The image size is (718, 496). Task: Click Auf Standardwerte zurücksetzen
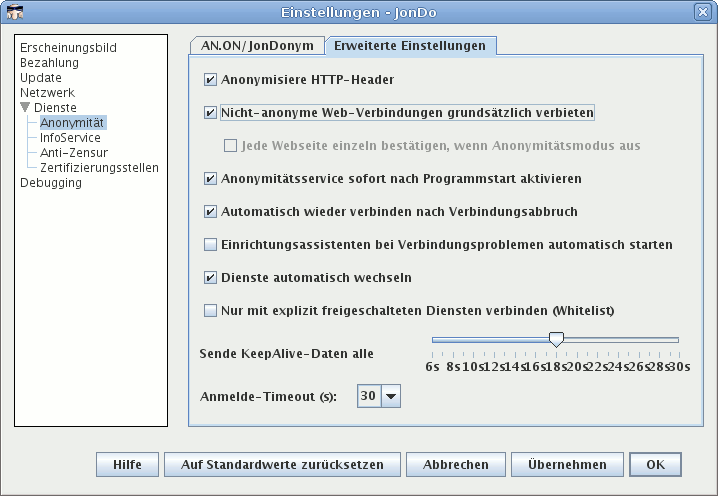tap(282, 464)
